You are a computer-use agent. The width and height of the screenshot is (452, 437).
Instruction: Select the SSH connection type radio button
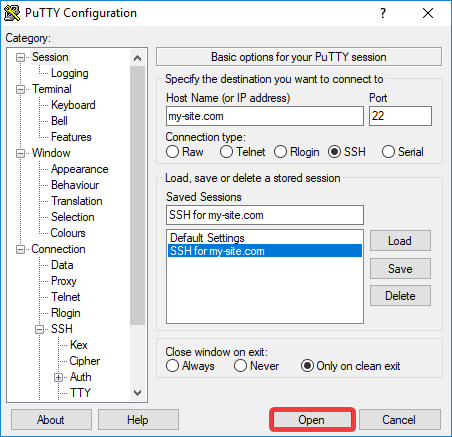[334, 152]
